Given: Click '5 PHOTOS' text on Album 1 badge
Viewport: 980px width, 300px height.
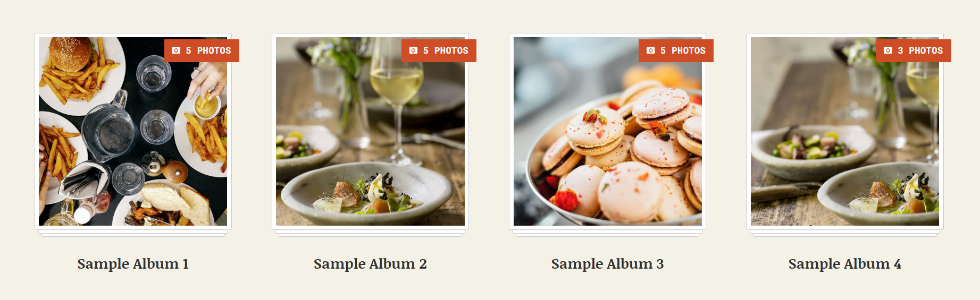Looking at the screenshot, I should (x=208, y=51).
